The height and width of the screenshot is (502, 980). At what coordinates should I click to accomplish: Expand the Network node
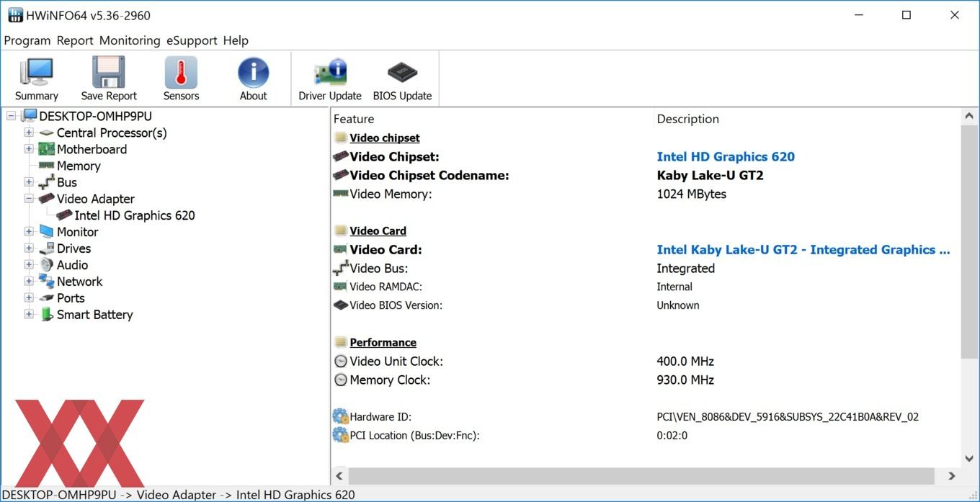(x=29, y=282)
